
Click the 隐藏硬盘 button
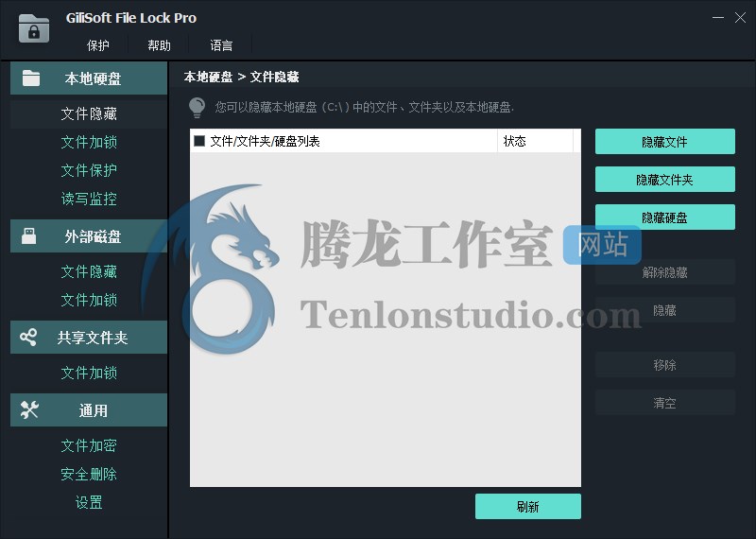[x=665, y=217]
